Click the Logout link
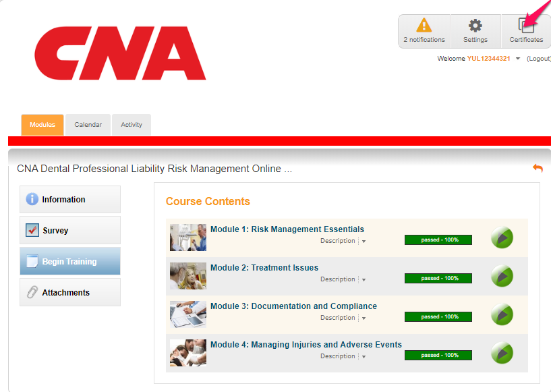Screen dimensions: 551x392 pyautogui.click(x=538, y=59)
